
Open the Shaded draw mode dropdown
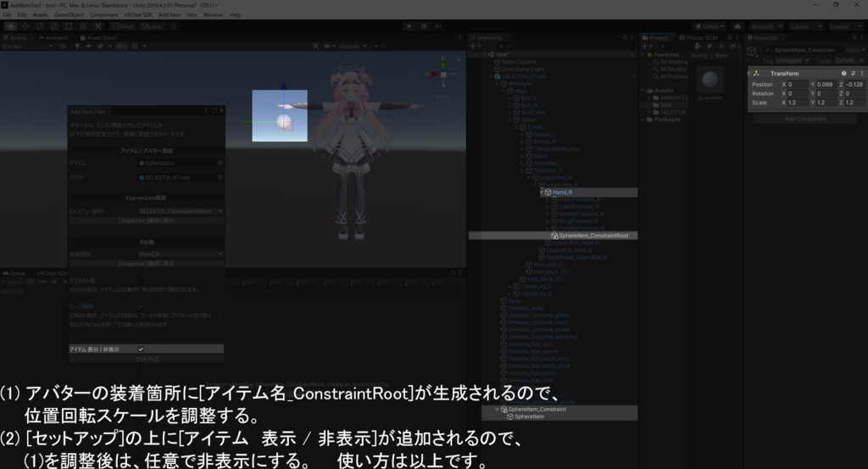[x=26, y=47]
